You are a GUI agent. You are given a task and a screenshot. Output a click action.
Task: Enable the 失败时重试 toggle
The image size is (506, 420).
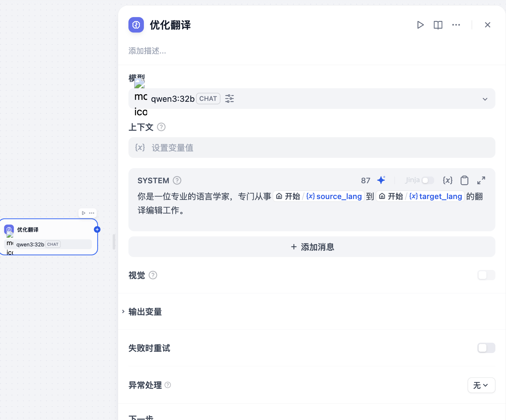click(486, 348)
